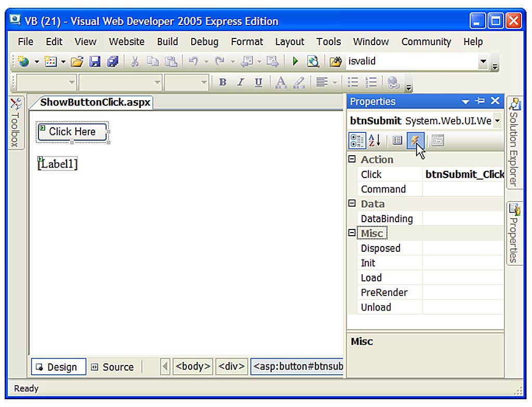This screenshot has width=532, height=407.
Task: Select the Categorized view in Properties
Action: 357,140
